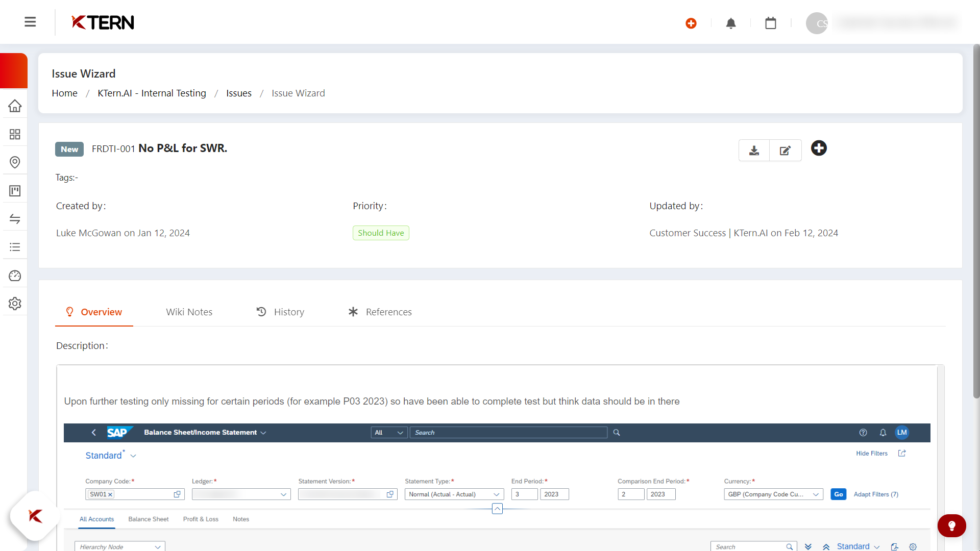Open the gauge sidebar icon
This screenshot has width=980, height=551.
[x=15, y=275]
